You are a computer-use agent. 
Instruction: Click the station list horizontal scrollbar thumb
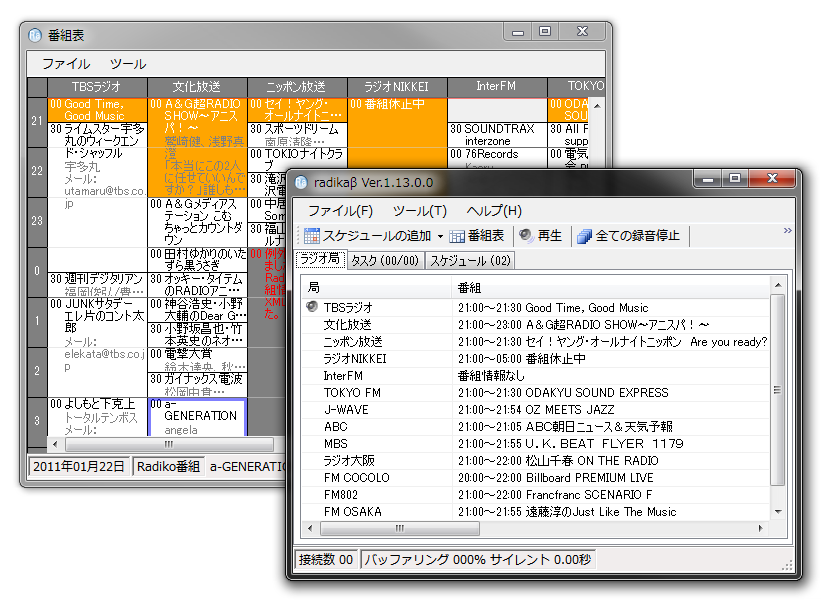400,529
